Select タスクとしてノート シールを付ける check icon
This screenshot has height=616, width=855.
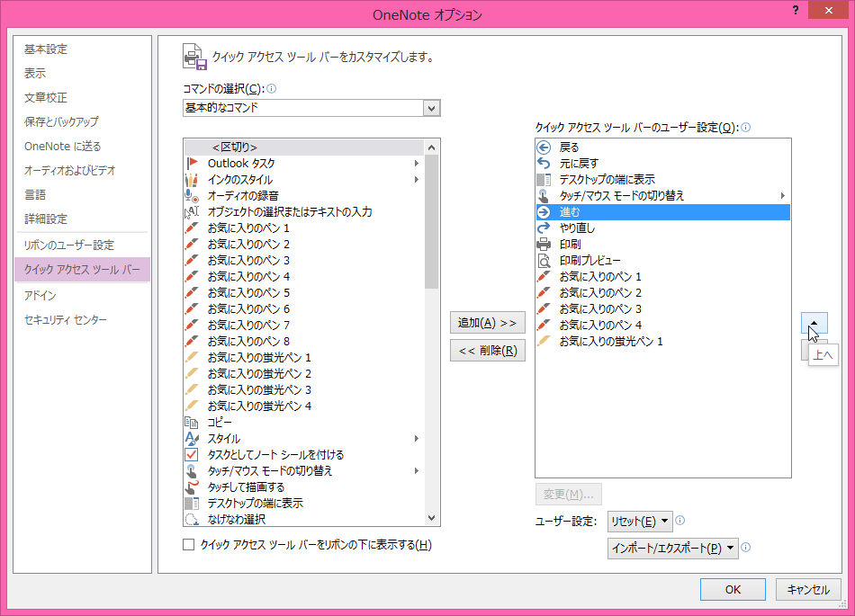(192, 454)
